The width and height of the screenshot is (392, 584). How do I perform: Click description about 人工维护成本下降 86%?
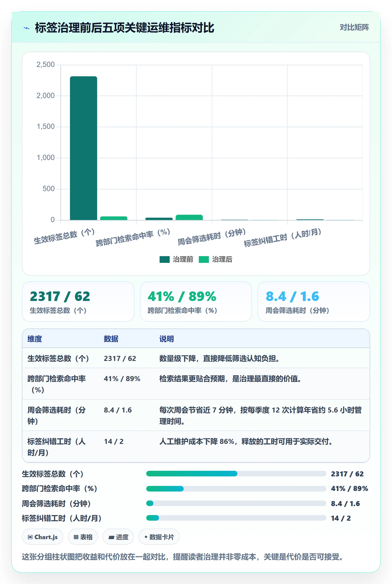point(246,441)
